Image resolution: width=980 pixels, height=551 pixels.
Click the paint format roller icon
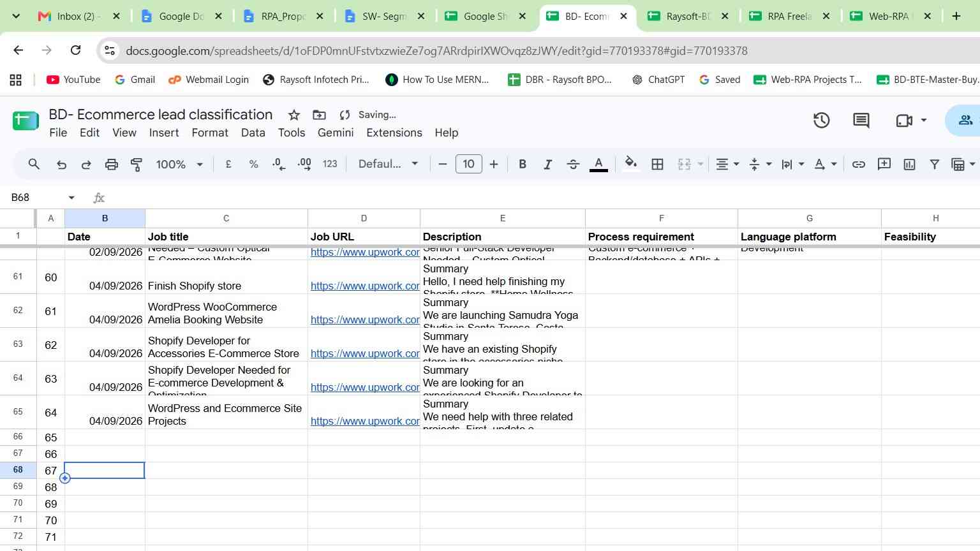137,165
